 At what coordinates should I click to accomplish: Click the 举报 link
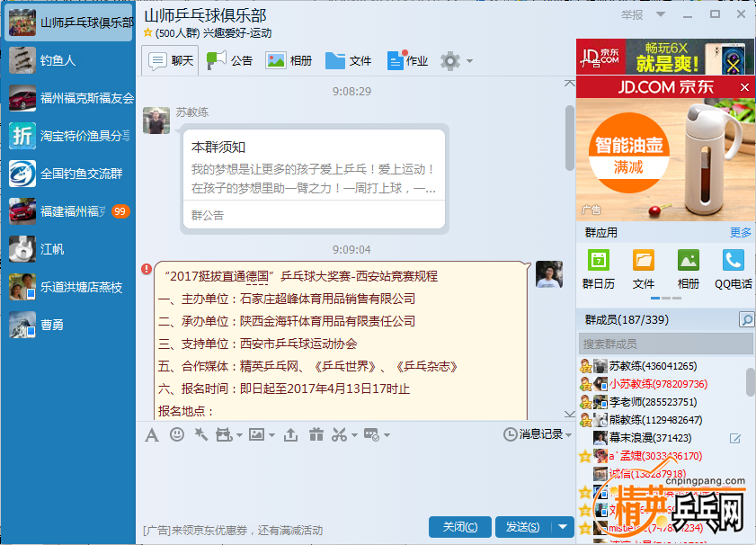(632, 15)
